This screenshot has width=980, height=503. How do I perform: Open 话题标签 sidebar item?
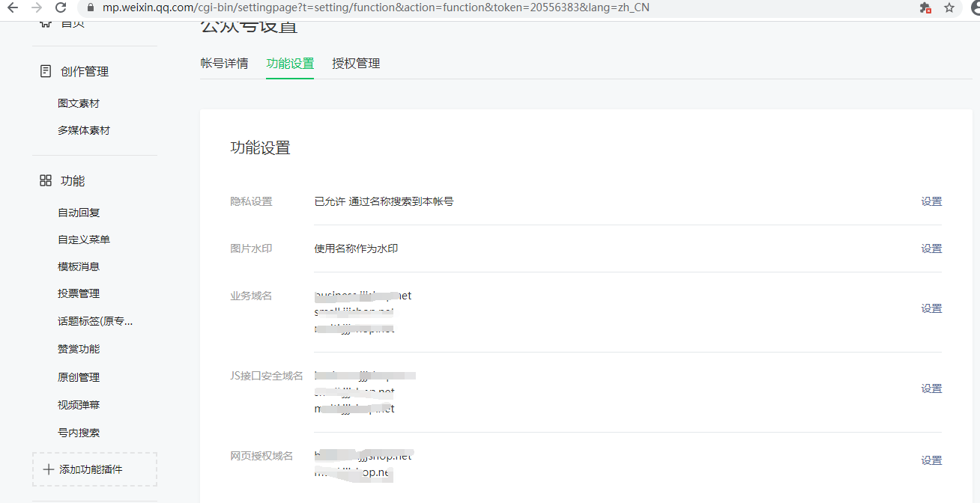point(95,321)
